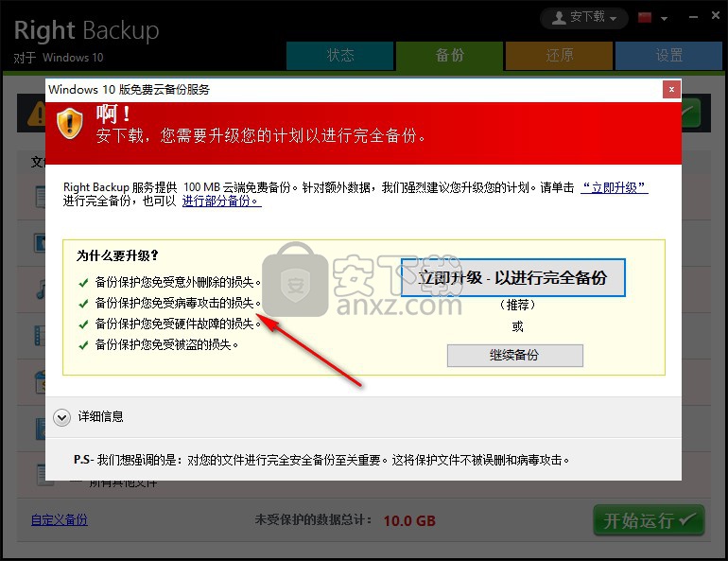Expand the 详细信息 chevron
The image size is (728, 561).
click(x=61, y=417)
